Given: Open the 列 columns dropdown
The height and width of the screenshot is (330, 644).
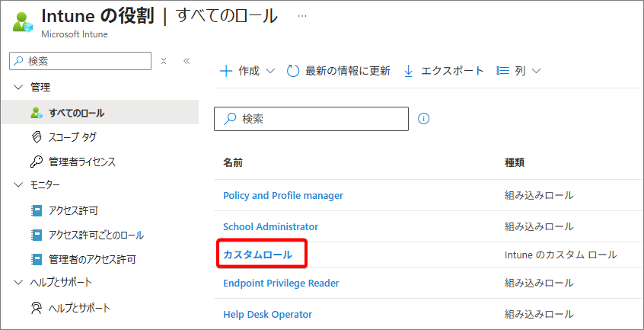Looking at the screenshot, I should (518, 71).
